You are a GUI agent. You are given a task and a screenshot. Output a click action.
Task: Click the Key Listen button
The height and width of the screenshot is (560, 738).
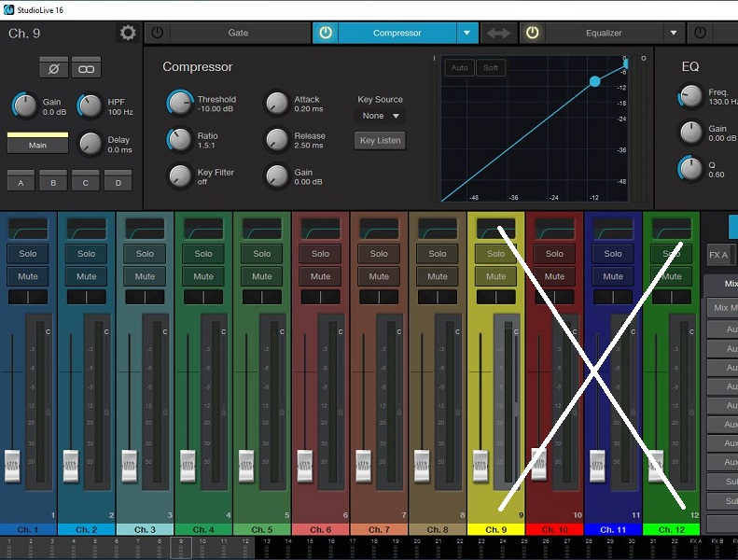[x=381, y=140]
